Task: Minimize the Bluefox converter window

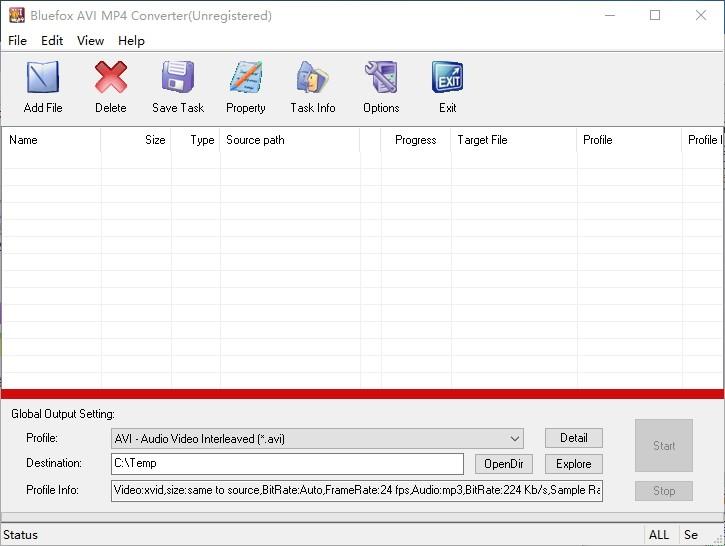Action: click(610, 15)
